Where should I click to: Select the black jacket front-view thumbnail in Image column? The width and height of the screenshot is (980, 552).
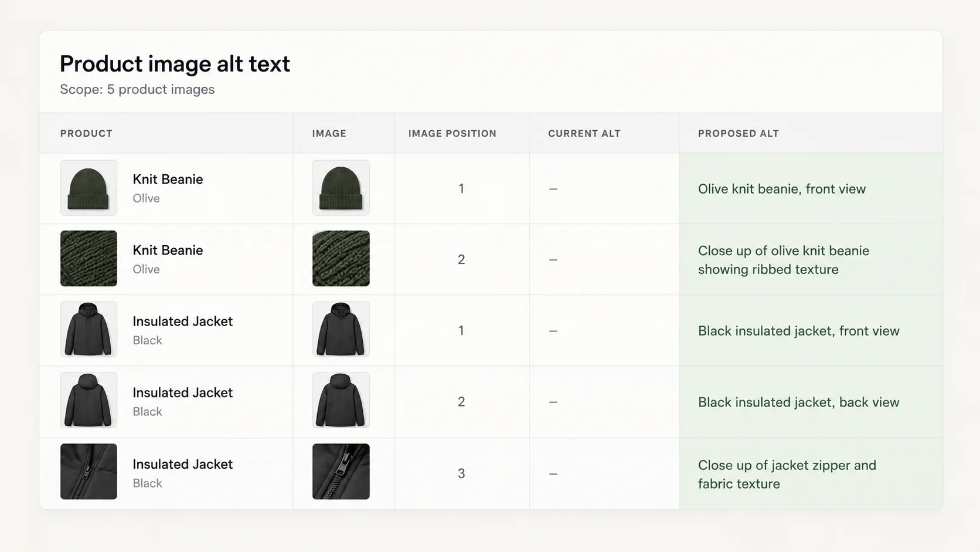(341, 330)
